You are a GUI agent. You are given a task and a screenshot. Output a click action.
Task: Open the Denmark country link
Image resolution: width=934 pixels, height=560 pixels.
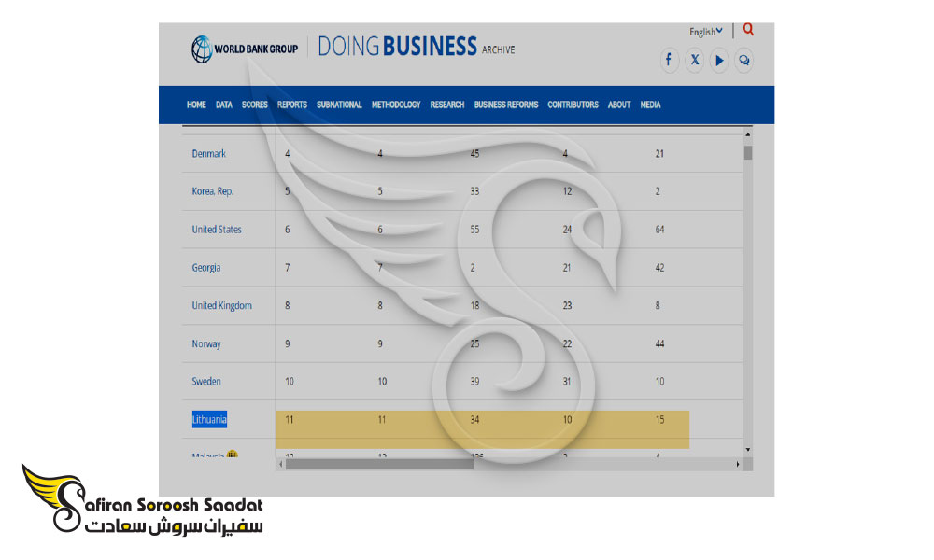209,154
